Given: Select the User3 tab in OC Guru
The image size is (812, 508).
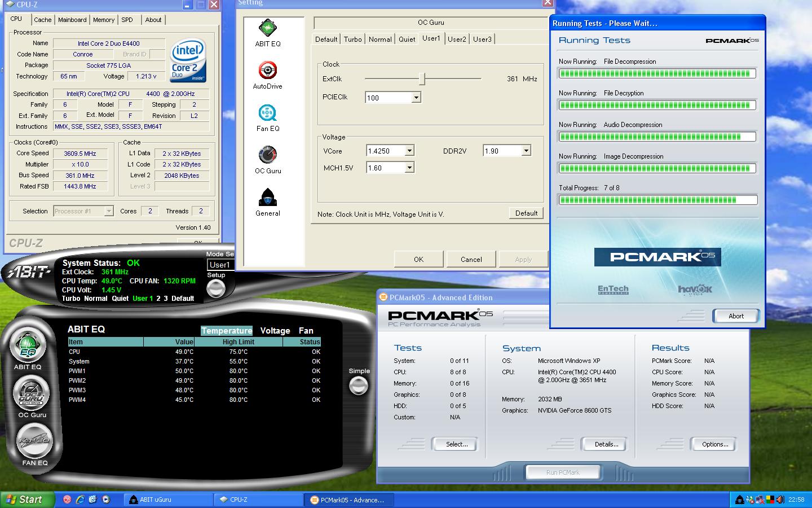Looking at the screenshot, I should click(482, 39).
